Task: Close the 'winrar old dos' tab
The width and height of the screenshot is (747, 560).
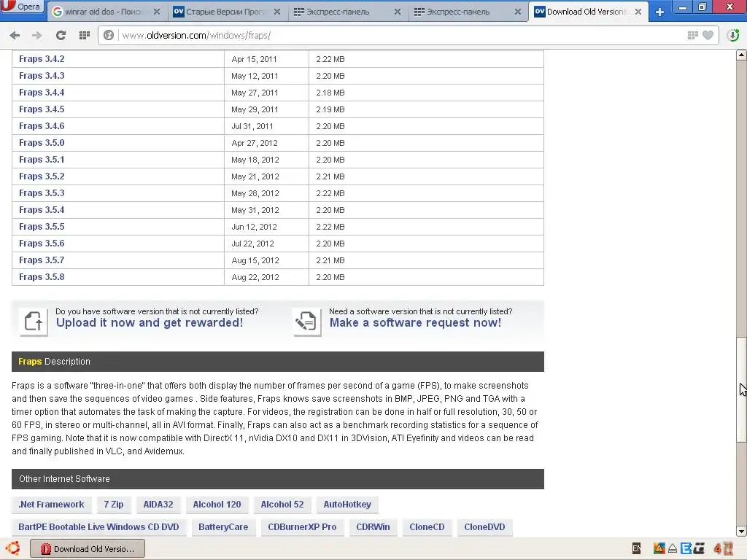Action: coord(157,12)
